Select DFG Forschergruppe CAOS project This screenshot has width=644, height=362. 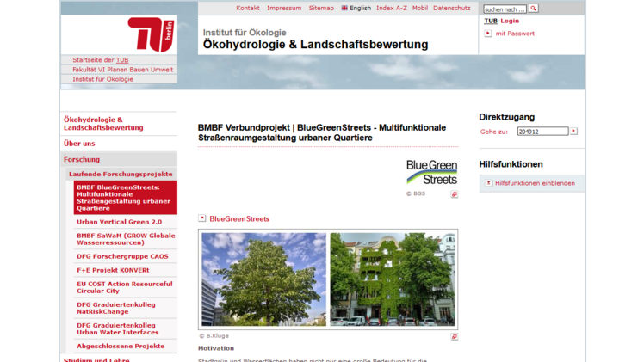click(122, 256)
